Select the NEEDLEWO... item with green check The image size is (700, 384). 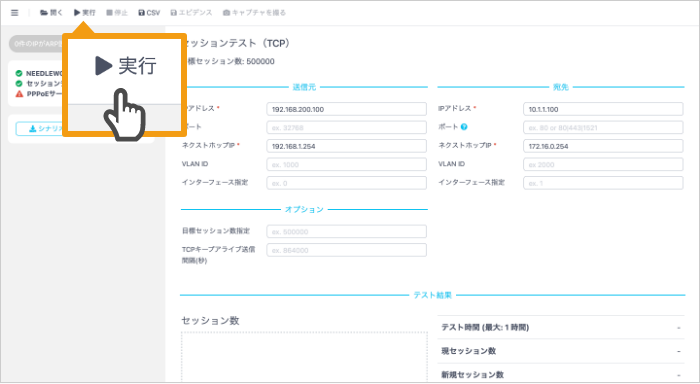[x=39, y=73]
